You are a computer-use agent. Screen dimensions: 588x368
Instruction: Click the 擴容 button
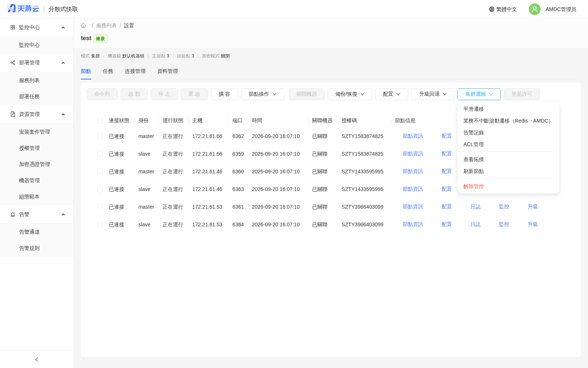pos(225,94)
